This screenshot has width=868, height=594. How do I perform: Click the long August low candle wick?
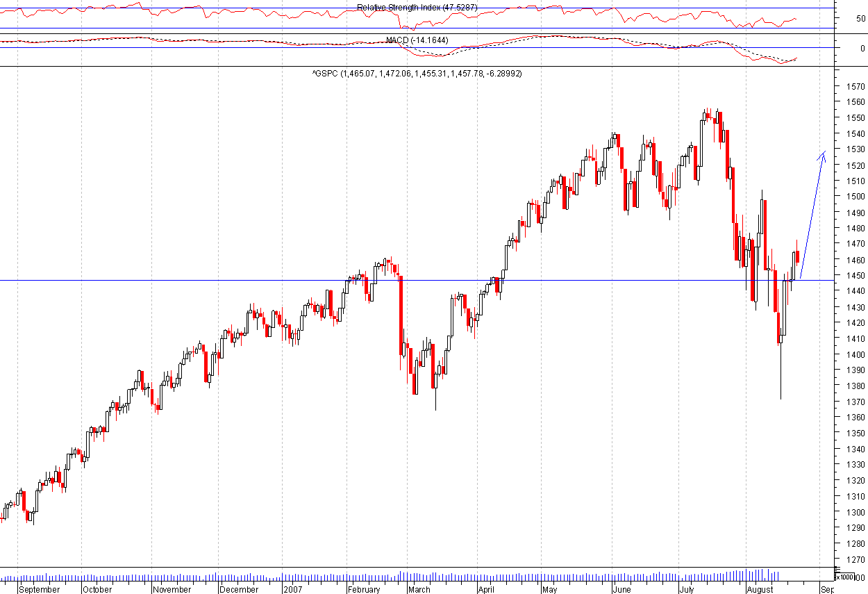point(781,372)
